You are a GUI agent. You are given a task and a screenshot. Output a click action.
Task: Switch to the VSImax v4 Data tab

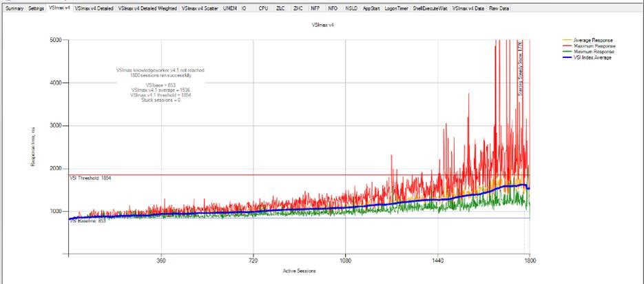[468, 8]
